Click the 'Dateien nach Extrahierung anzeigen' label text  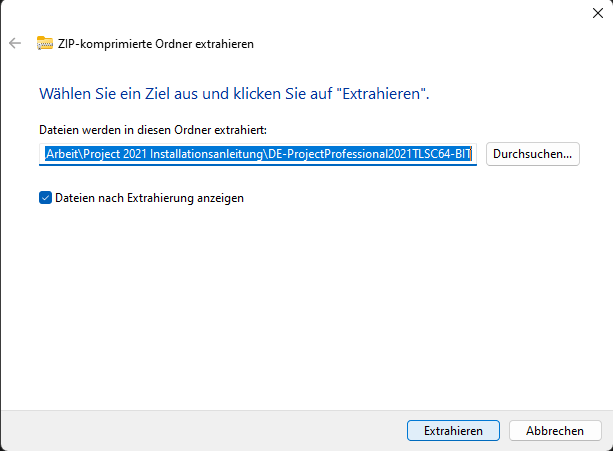(x=149, y=198)
